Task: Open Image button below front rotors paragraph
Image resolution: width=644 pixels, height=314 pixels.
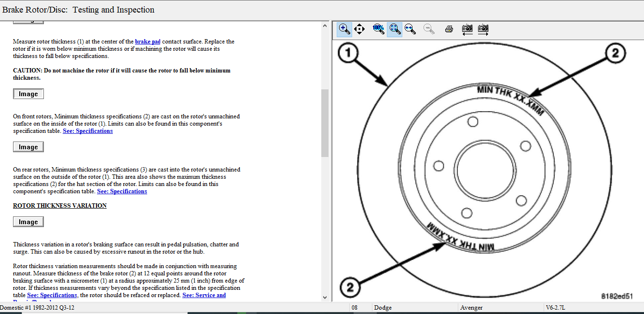Action: 28,147
